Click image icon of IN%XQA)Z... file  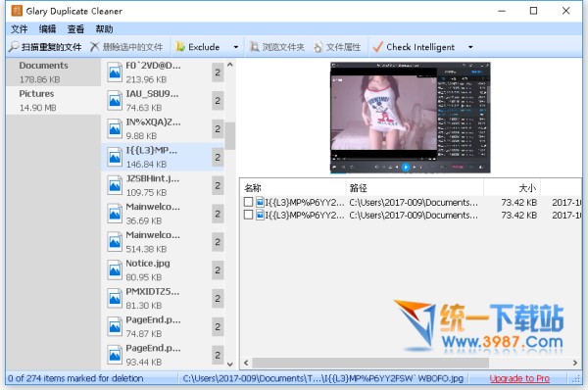pos(115,129)
